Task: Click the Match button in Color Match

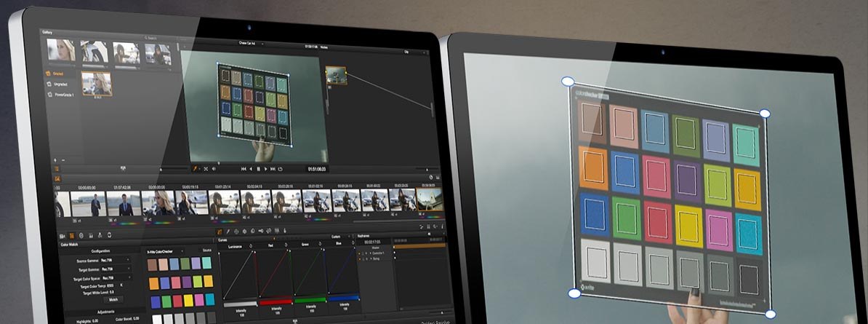Action: [113, 299]
